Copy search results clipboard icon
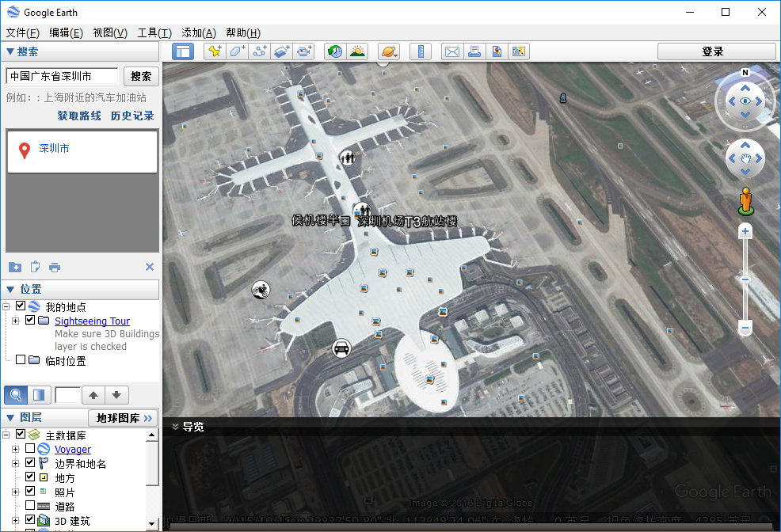The image size is (781, 532). point(35,268)
